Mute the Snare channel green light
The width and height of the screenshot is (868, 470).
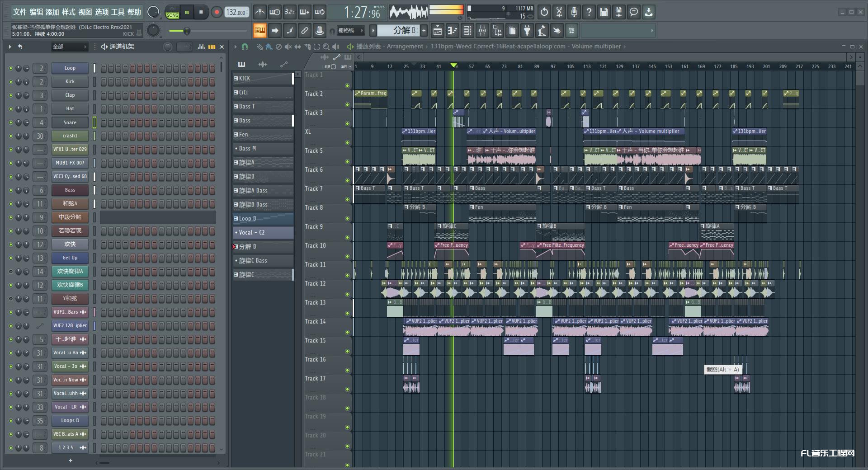(x=11, y=122)
